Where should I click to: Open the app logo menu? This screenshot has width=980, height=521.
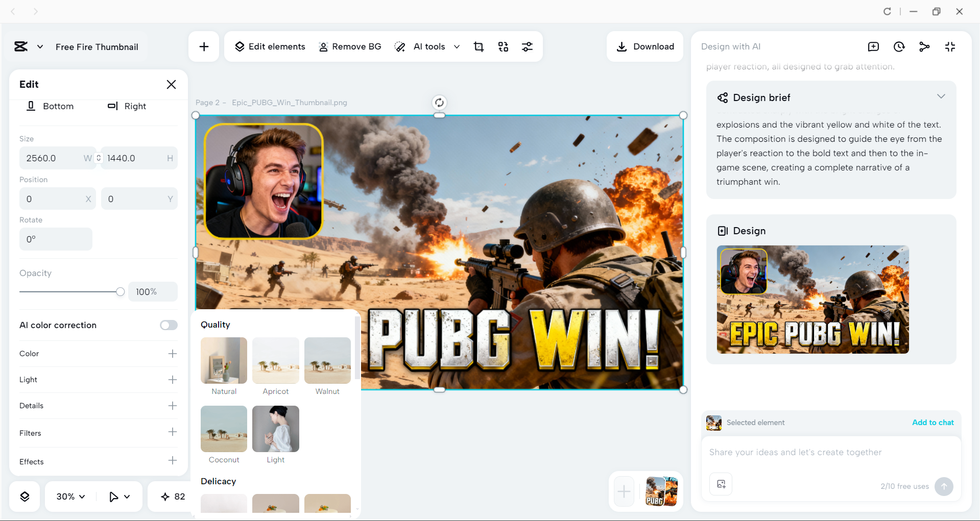tap(21, 46)
